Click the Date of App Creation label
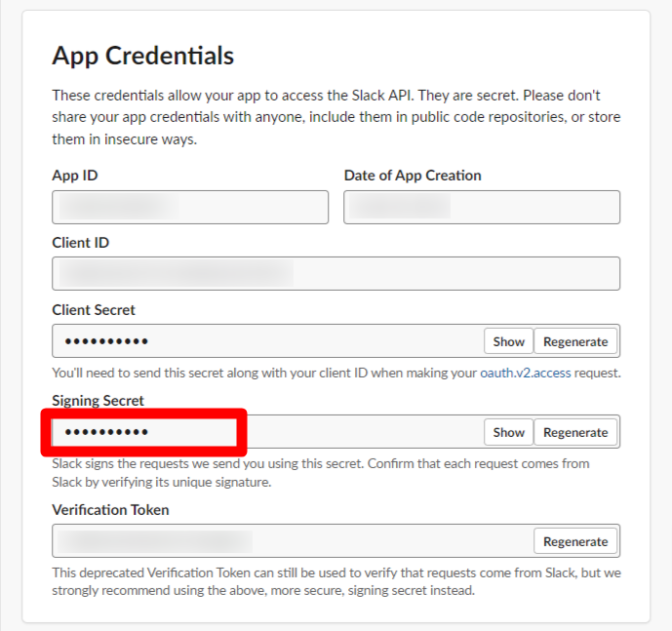Viewport: 672px width, 631px height. pyautogui.click(x=413, y=176)
